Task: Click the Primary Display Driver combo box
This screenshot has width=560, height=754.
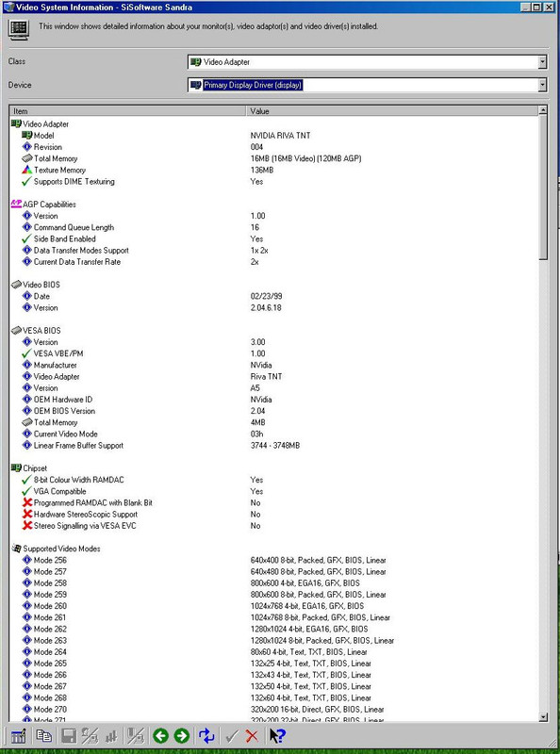Action: (367, 85)
